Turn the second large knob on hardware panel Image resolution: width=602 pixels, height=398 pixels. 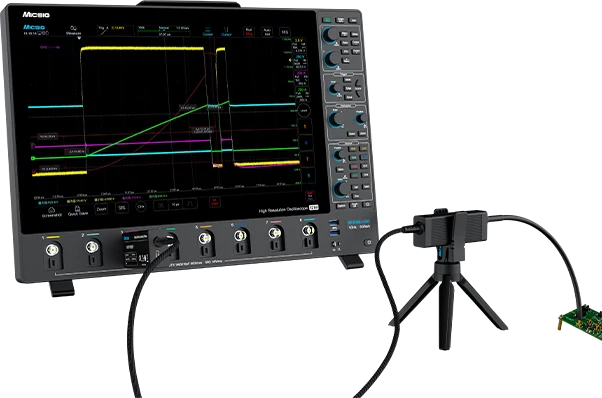pos(332,59)
